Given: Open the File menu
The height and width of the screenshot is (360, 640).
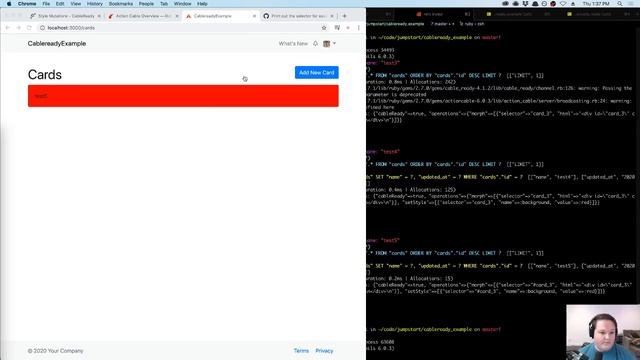Looking at the screenshot, I should coord(46,4).
